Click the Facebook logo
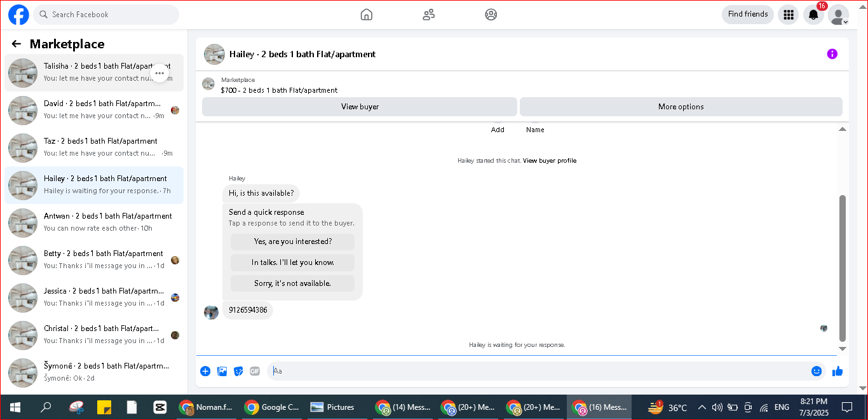The height and width of the screenshot is (420, 868). point(18,15)
